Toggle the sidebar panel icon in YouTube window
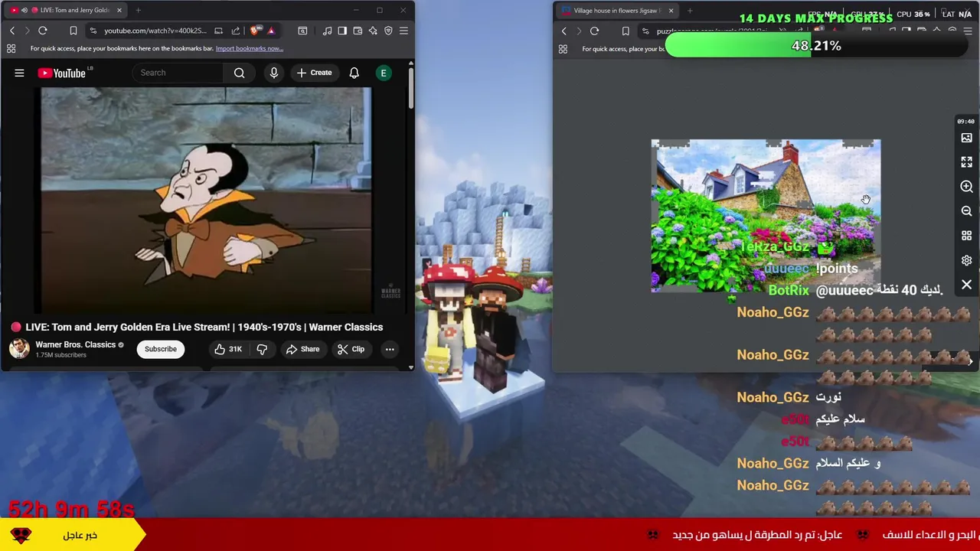The image size is (980, 551). [x=342, y=31]
